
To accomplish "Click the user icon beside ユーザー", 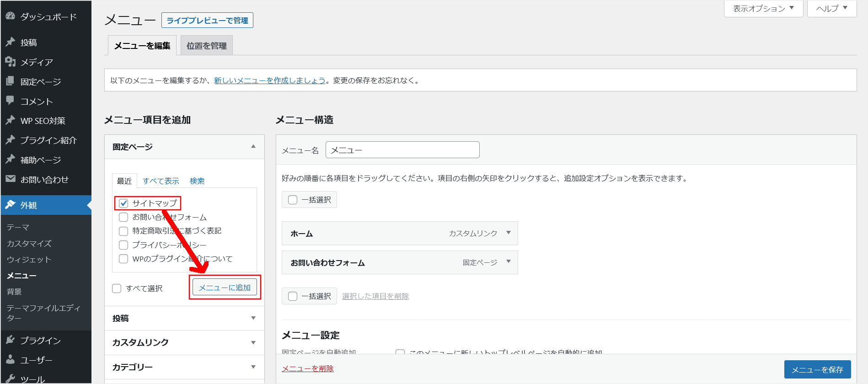I will click(11, 360).
